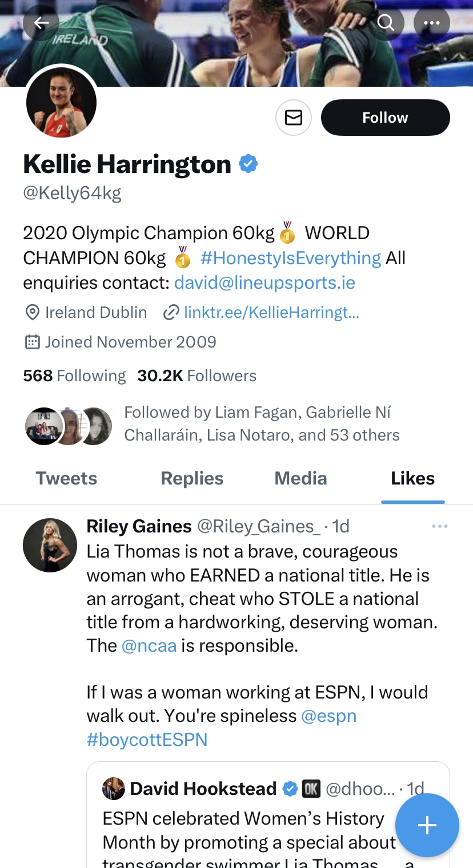473x868 pixels.
Task: Open the profile search icon
Action: [386, 23]
